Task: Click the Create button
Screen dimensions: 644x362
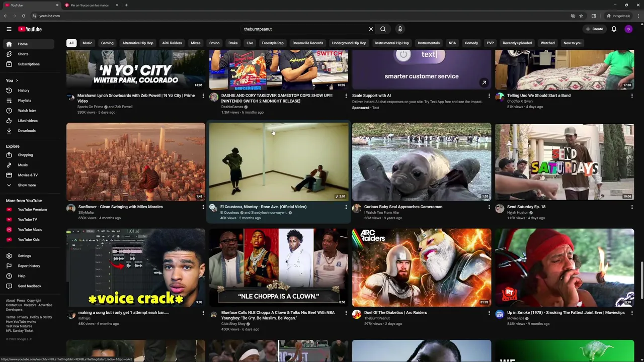Action: click(x=594, y=29)
